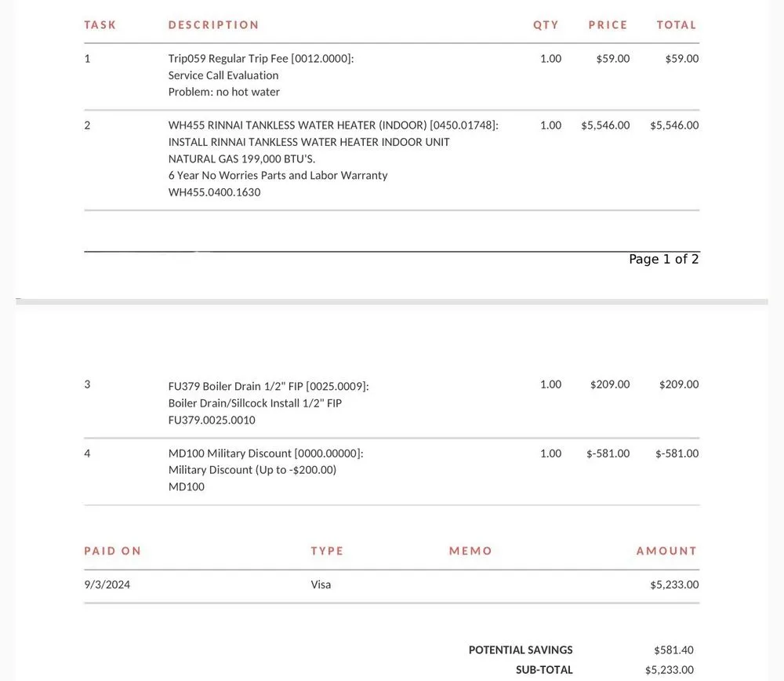
Task: Select the Trip059 Regular Trip Fee line
Action: (261, 59)
